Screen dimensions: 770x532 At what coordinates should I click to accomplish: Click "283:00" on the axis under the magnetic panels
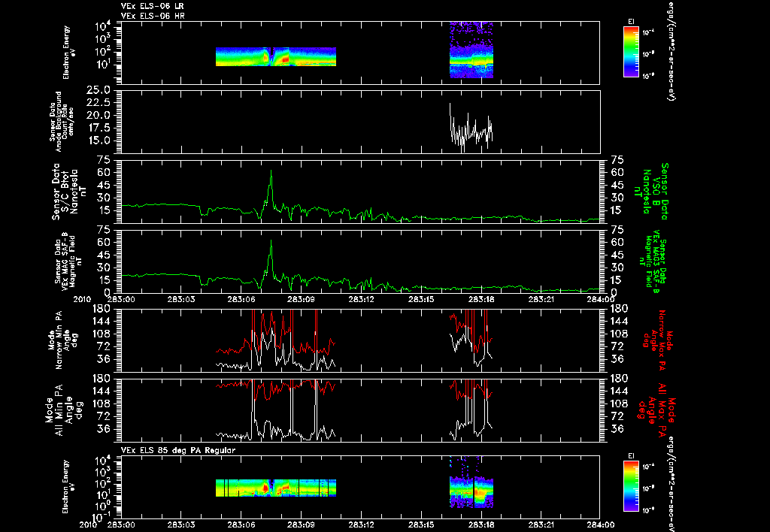(x=121, y=299)
